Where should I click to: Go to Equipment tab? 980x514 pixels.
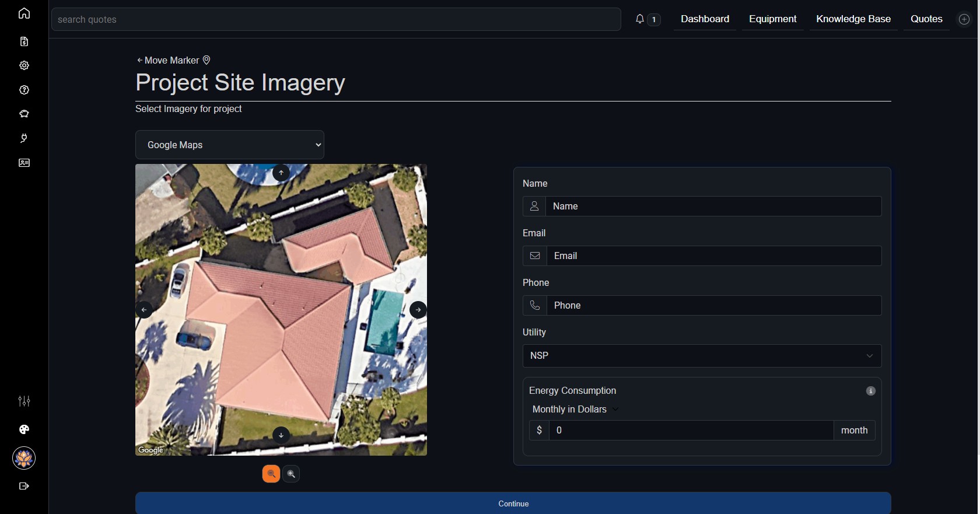pyautogui.click(x=772, y=19)
